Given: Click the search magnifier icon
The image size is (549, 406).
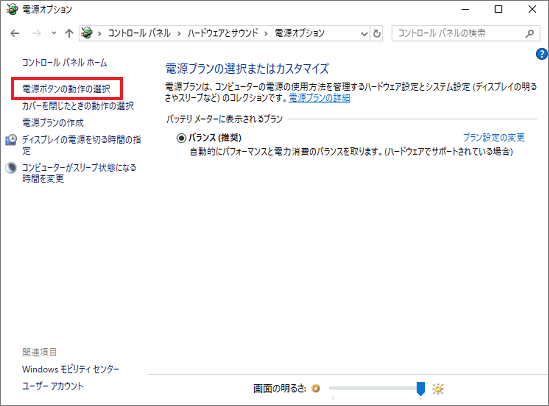Looking at the screenshot, I should pyautogui.click(x=530, y=34).
